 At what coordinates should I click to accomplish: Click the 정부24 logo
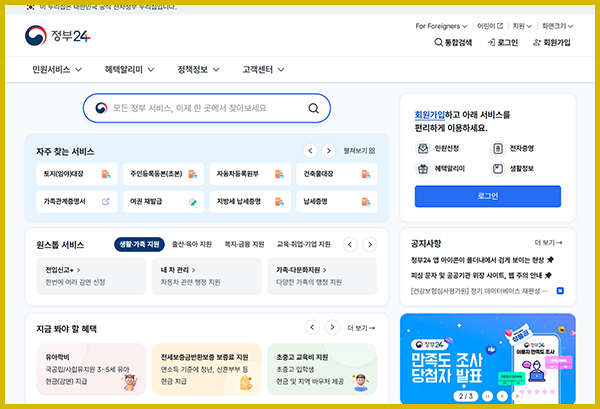pyautogui.click(x=57, y=36)
